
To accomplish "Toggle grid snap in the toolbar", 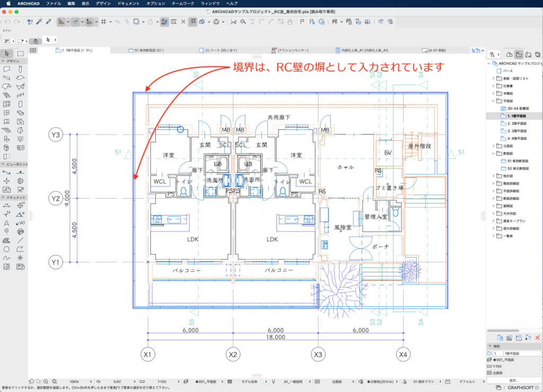I will tap(103, 22).
